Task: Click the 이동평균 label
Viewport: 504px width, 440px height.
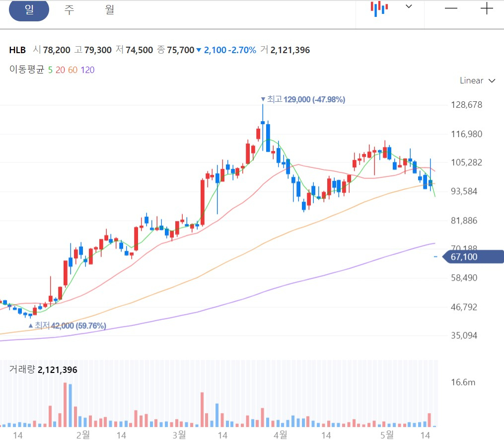Action: (27, 70)
